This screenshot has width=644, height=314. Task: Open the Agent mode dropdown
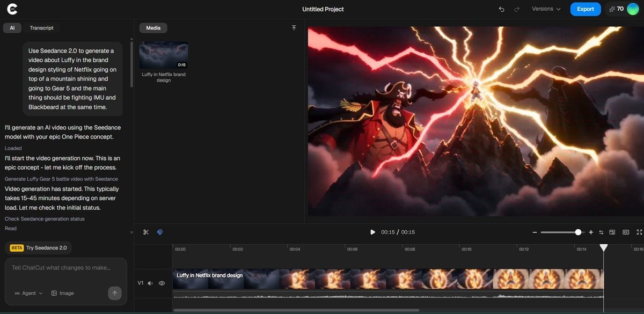(x=28, y=293)
